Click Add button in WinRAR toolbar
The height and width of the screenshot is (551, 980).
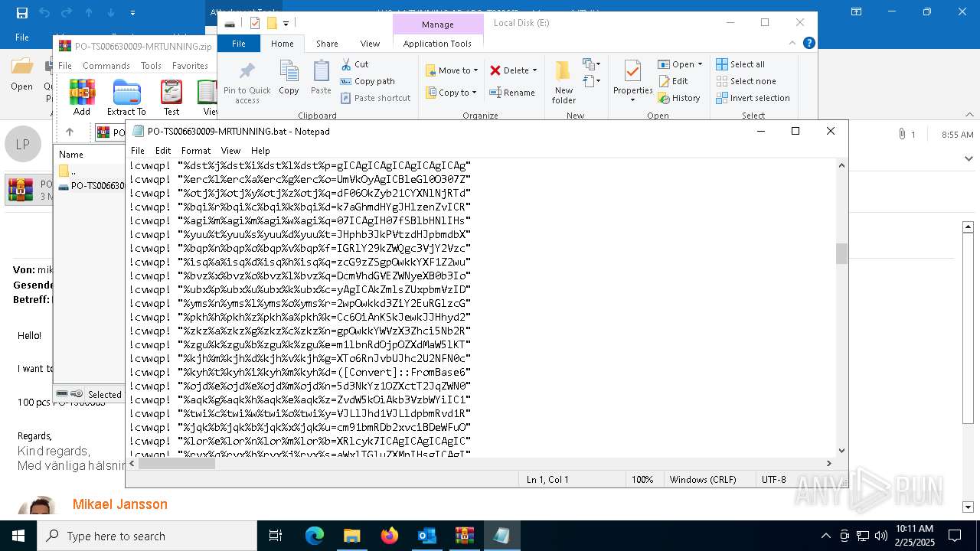coord(82,97)
